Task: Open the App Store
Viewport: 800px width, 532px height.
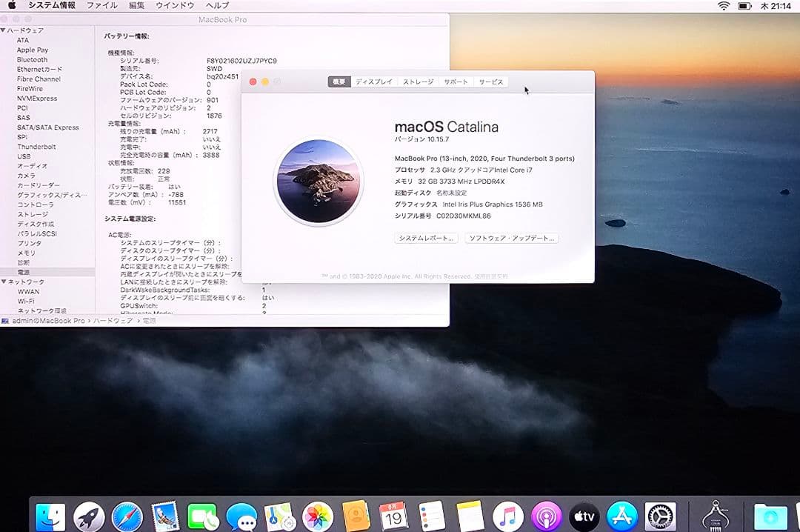Action: 622,513
